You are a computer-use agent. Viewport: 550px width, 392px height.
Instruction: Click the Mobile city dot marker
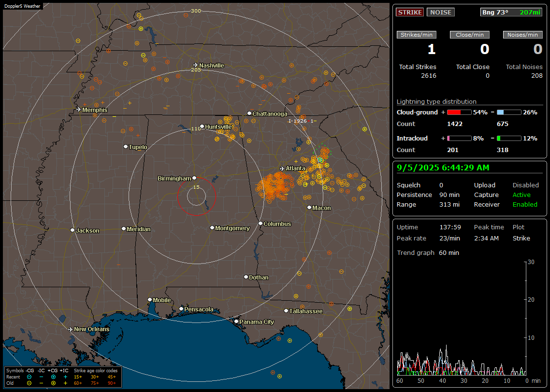[150, 299]
